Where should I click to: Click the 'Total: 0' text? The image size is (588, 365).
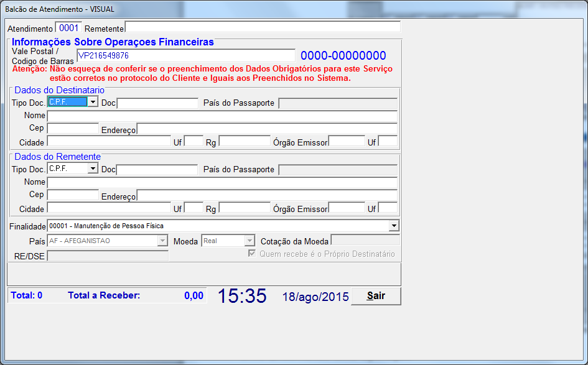pyautogui.click(x=27, y=295)
